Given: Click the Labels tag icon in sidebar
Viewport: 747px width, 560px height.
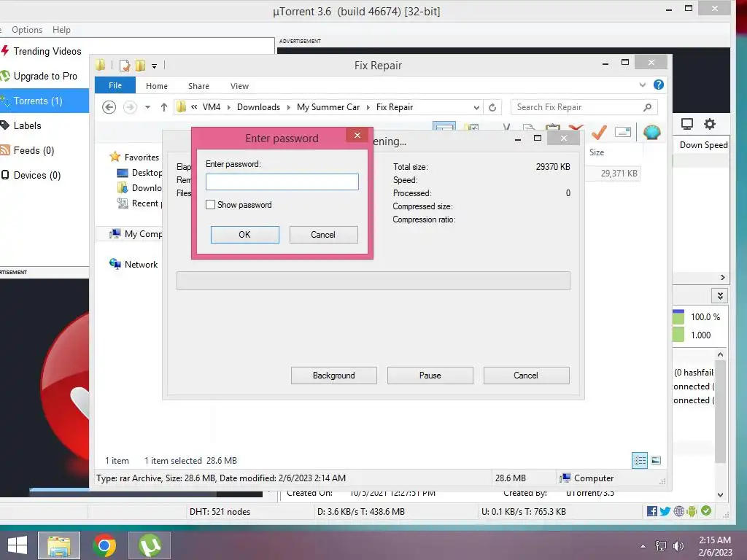Looking at the screenshot, I should click(x=5, y=125).
